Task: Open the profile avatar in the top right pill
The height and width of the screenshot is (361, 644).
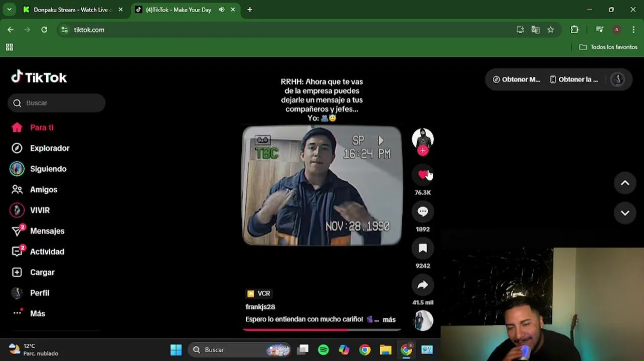Action: [618, 79]
